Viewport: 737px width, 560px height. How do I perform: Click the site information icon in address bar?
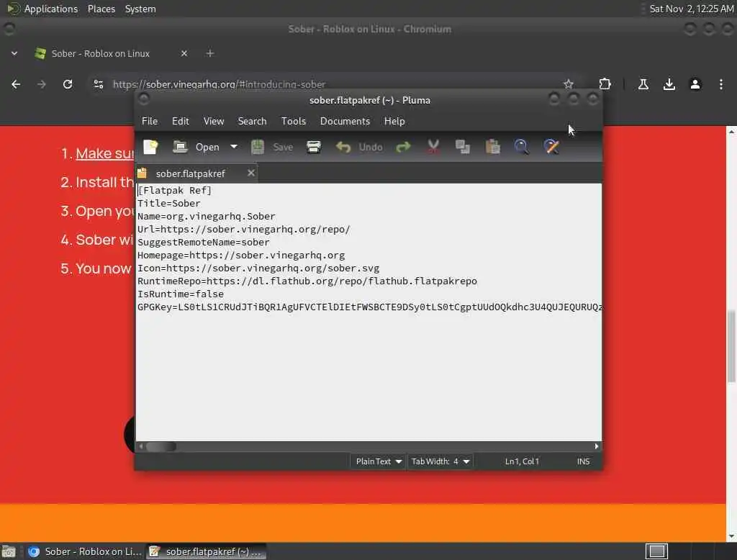tap(98, 84)
